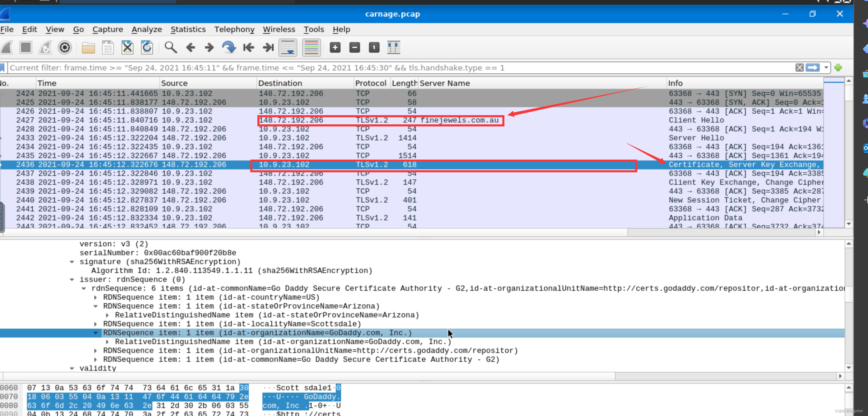Open the File menu

7,29
